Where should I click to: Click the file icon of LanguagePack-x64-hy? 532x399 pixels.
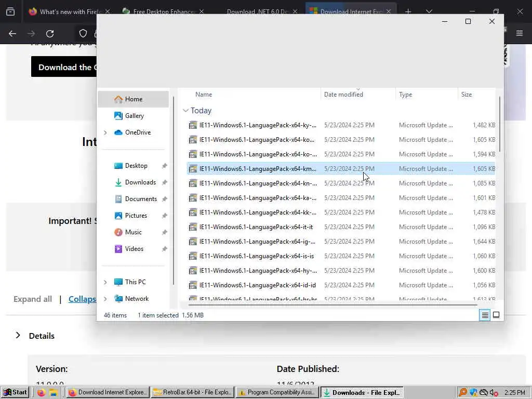[193, 271]
